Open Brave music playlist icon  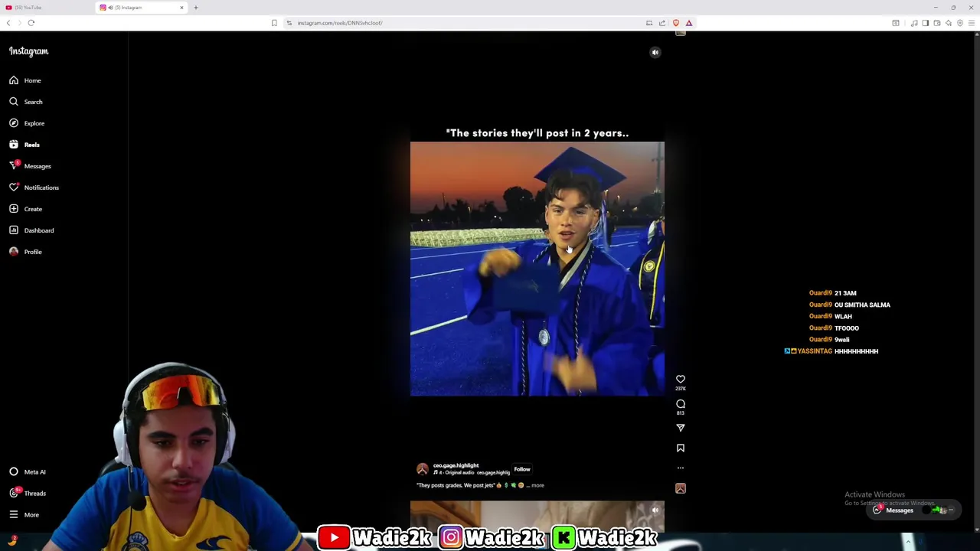point(913,23)
